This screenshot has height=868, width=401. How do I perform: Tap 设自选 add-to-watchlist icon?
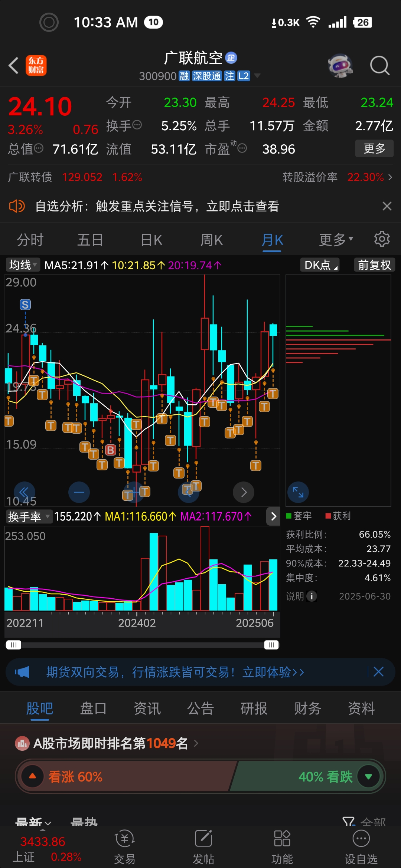(361, 847)
